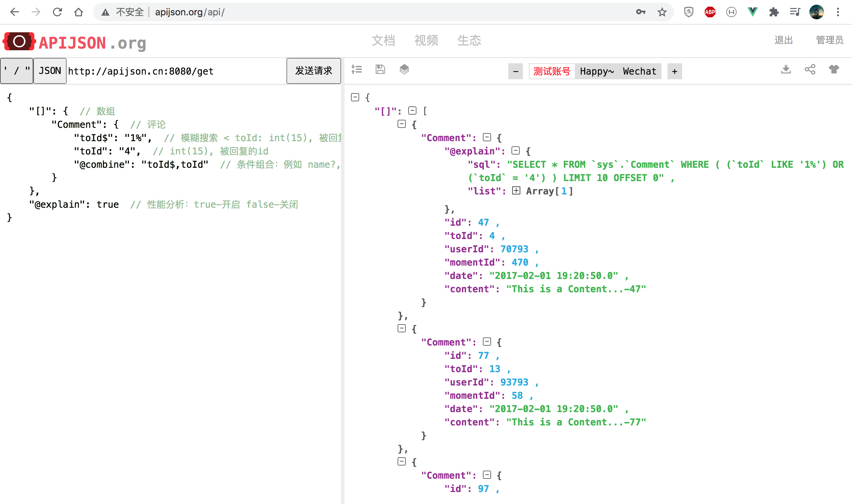Image resolution: width=852 pixels, height=504 pixels.
Task: Open the 生态 menu item
Action: (x=469, y=40)
